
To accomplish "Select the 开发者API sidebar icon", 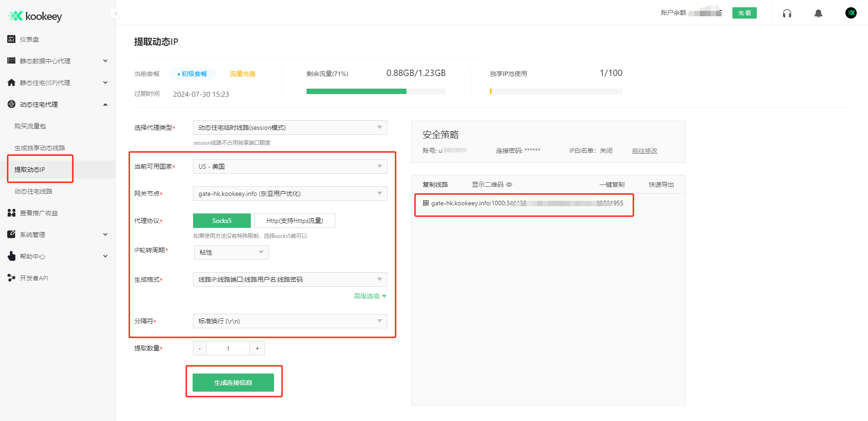I will (11, 278).
